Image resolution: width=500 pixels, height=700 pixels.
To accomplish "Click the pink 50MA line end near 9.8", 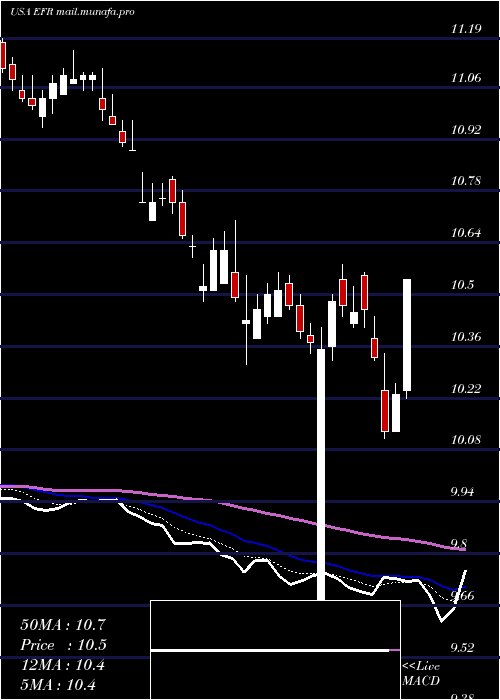I will [460, 549].
